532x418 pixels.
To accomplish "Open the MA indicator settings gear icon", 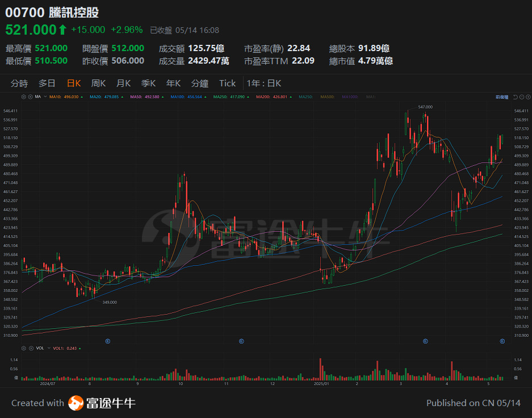I will [x=23, y=97].
